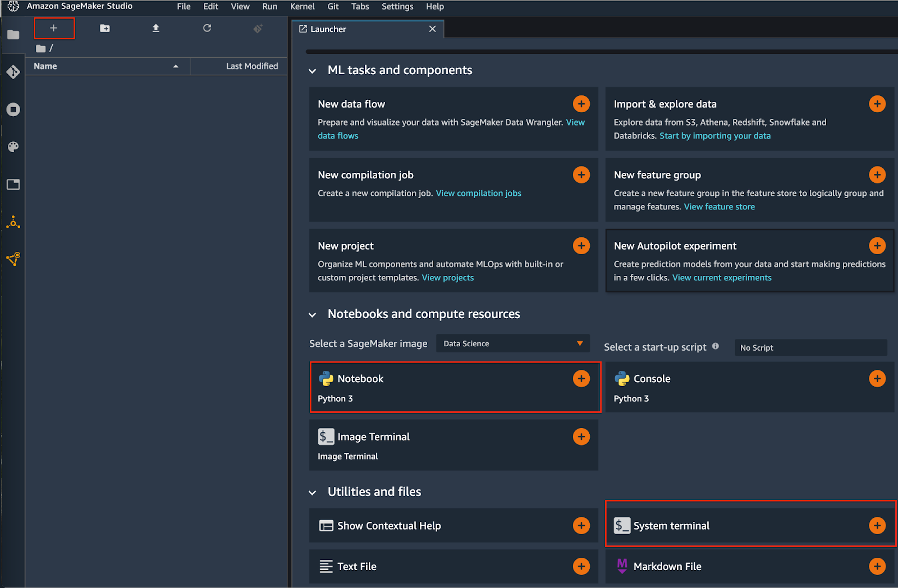
Task: Click View feature store link
Action: point(719,206)
